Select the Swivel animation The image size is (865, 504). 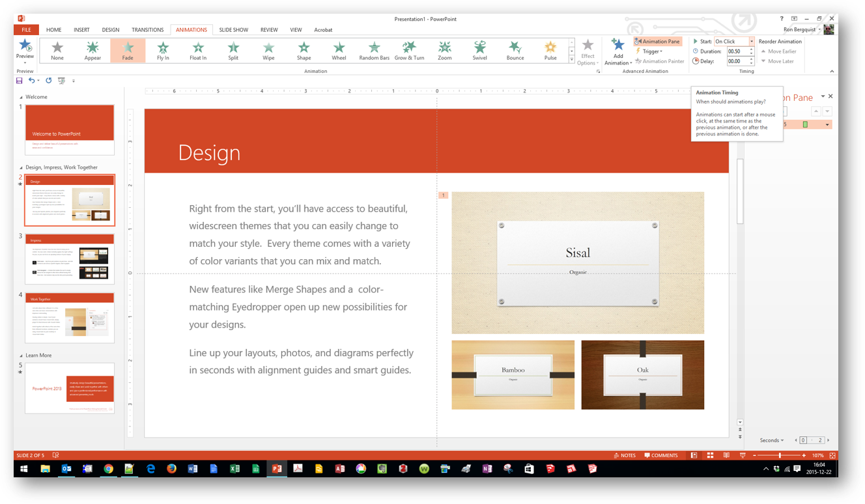[x=480, y=50]
